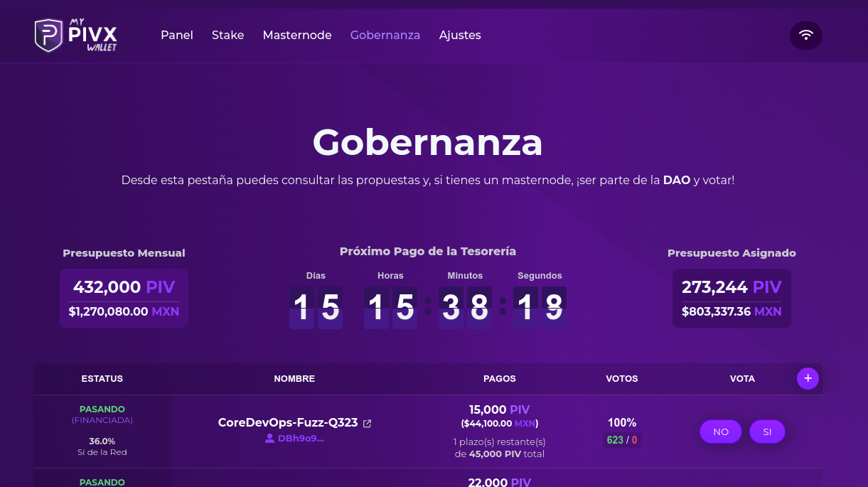Open the Stake tab
The image size is (868, 487).
pos(227,35)
